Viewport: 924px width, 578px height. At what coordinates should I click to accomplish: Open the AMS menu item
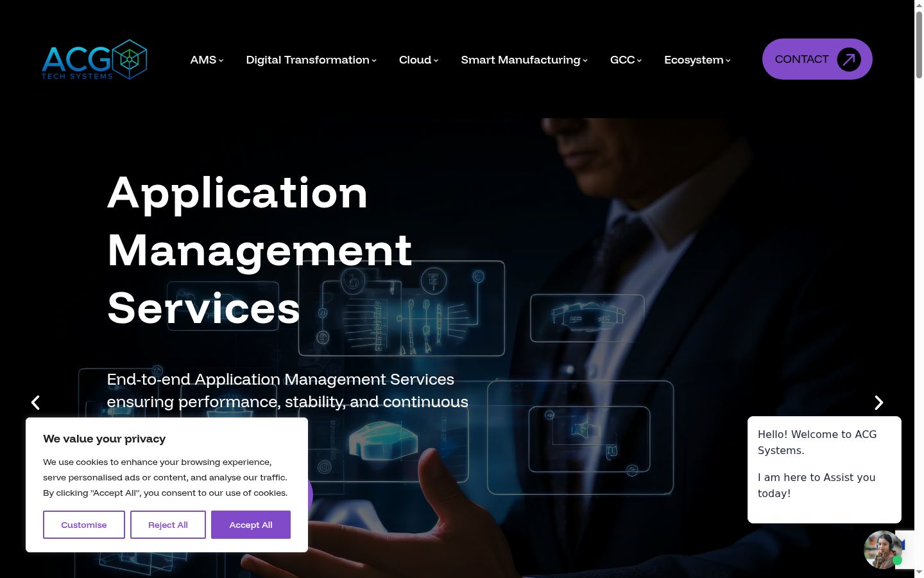pos(203,60)
